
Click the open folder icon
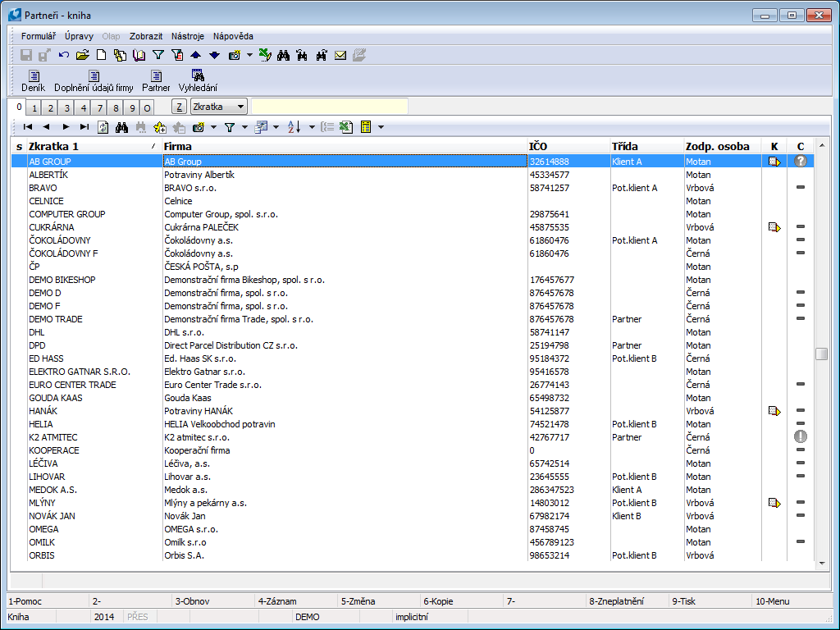tap(82, 55)
